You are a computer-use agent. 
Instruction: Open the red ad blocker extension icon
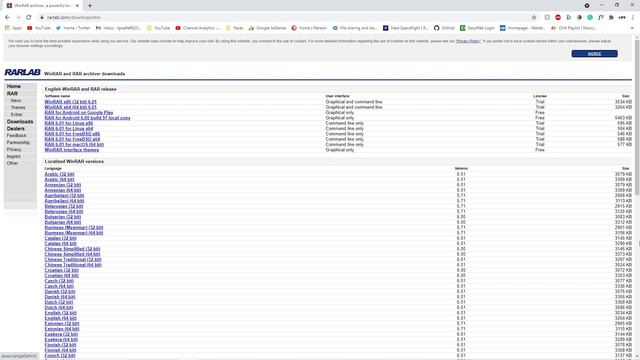(x=558, y=18)
